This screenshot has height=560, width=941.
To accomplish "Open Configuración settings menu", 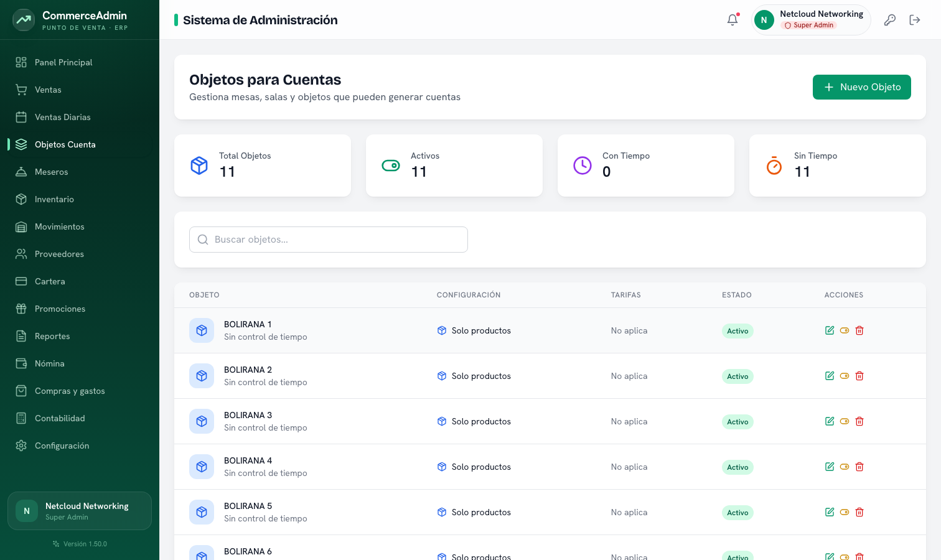I will coord(80,446).
